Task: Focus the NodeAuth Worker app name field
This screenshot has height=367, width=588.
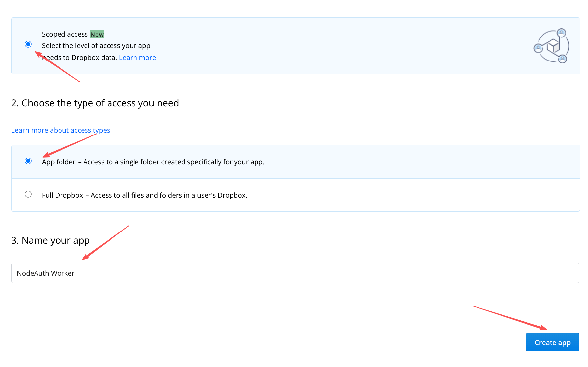Action: tap(295, 273)
